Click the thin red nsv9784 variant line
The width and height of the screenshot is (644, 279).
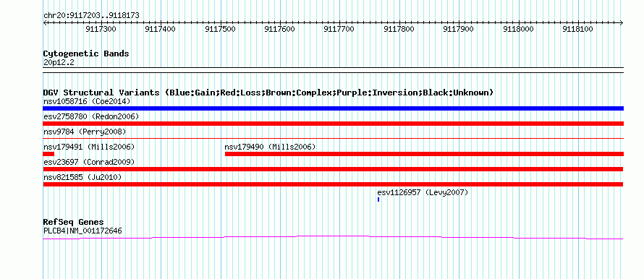333,139
